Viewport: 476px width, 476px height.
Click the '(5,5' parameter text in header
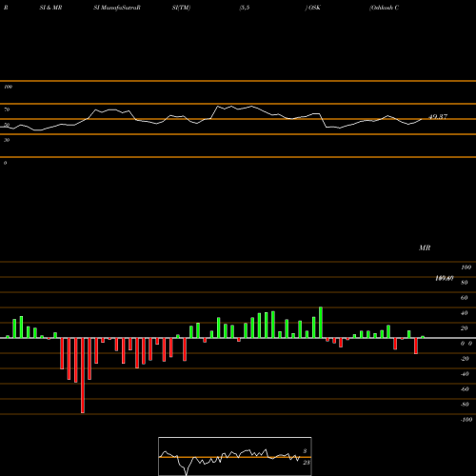coord(245,8)
